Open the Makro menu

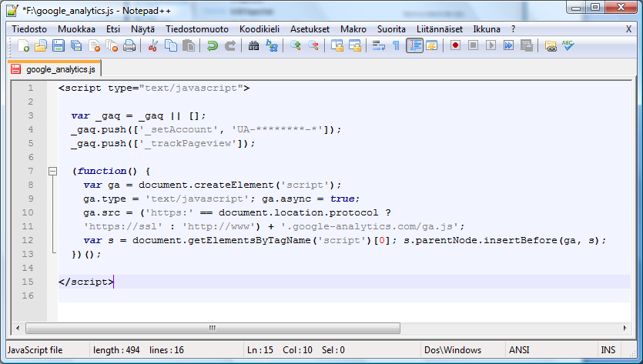point(353,29)
